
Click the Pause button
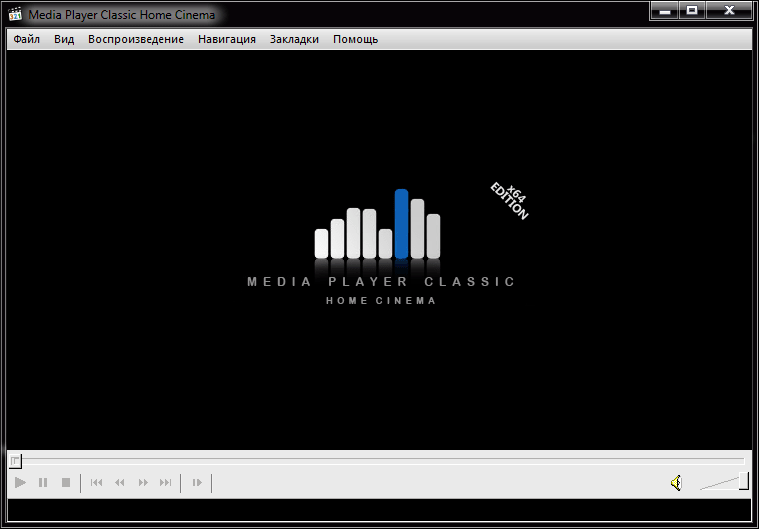[43, 483]
